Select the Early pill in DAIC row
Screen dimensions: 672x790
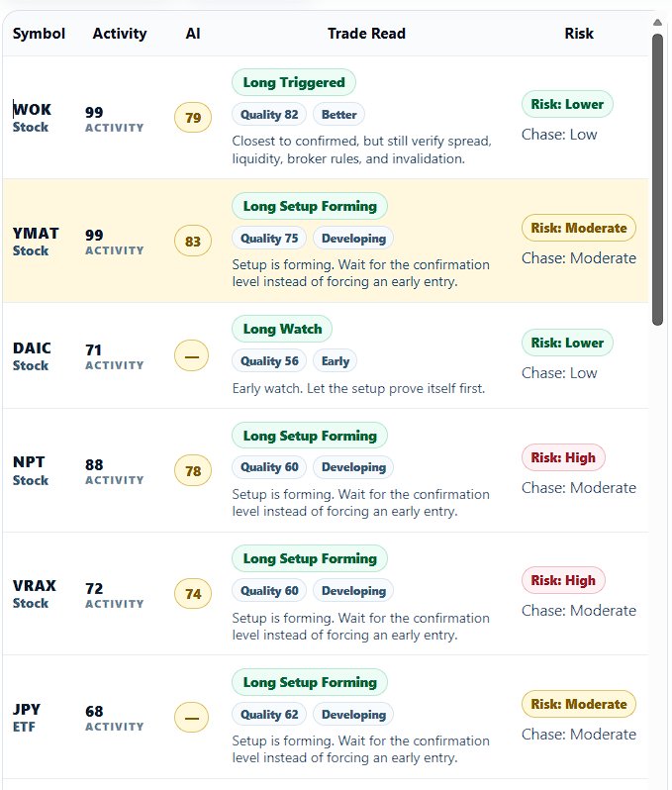click(x=335, y=361)
